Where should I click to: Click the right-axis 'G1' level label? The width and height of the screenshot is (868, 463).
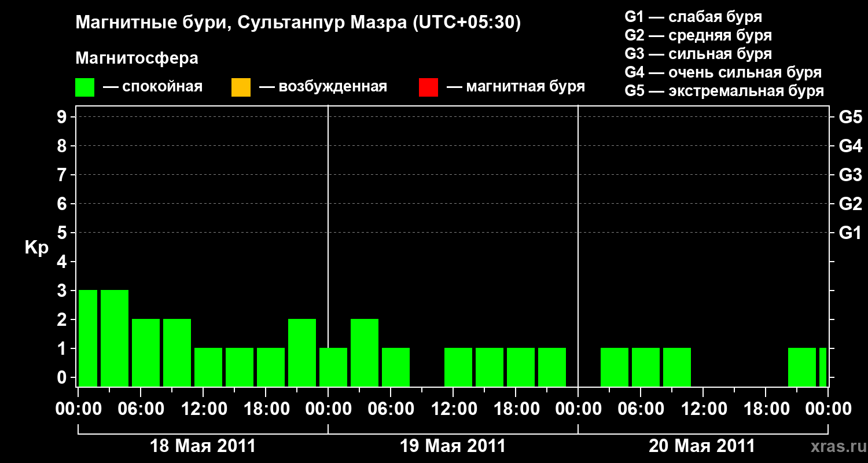(850, 233)
